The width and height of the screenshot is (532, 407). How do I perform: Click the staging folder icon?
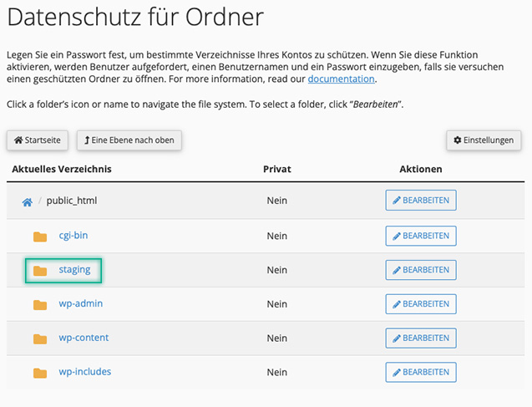40,271
